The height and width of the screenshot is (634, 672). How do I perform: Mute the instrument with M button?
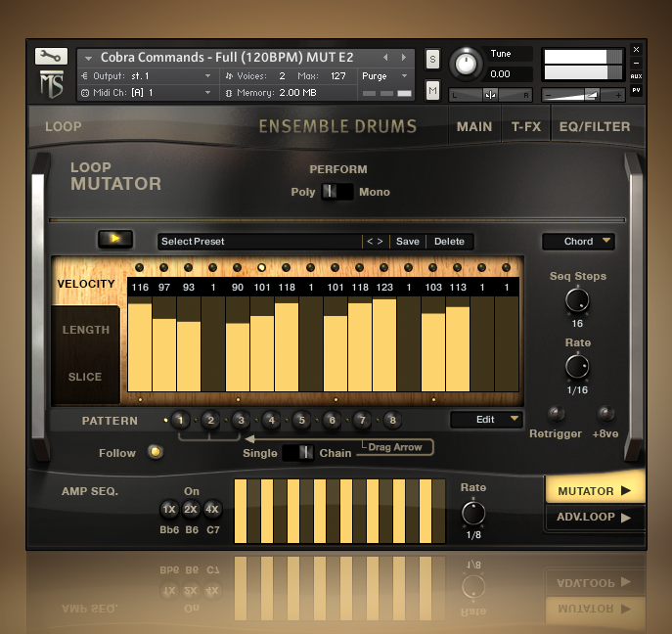point(432,90)
